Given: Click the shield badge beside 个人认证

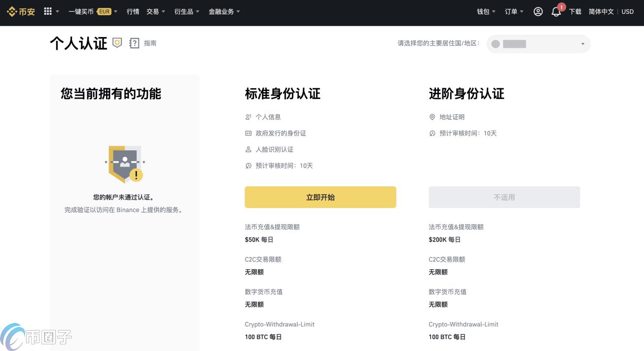Looking at the screenshot, I should click(117, 43).
